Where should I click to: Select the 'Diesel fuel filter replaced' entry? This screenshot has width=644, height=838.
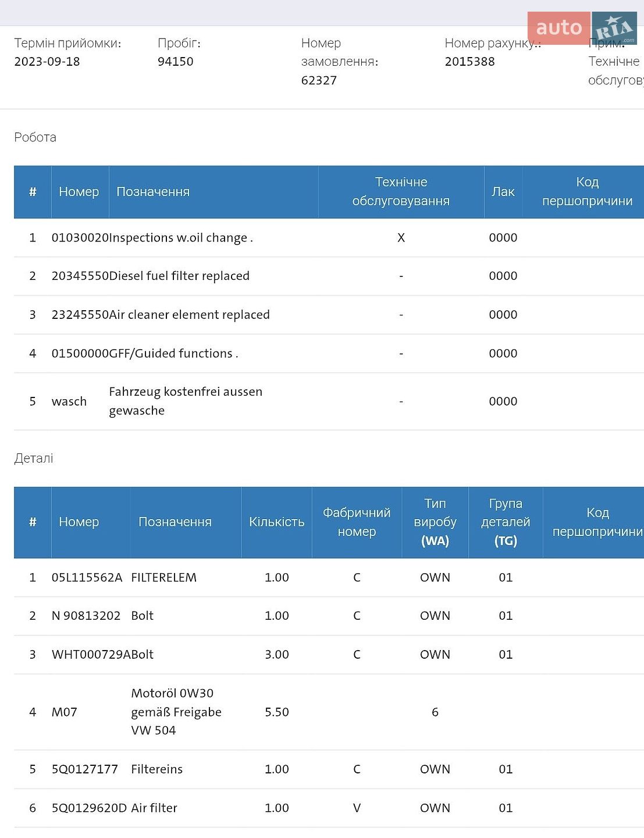[179, 276]
